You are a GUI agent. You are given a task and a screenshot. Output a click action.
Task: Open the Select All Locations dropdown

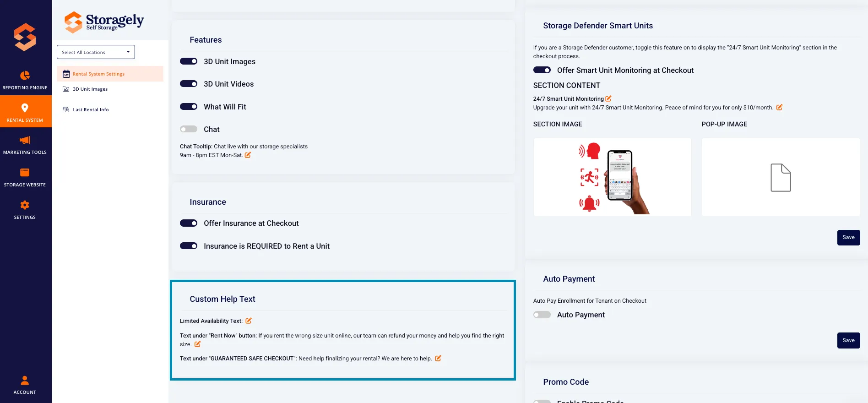coord(96,52)
